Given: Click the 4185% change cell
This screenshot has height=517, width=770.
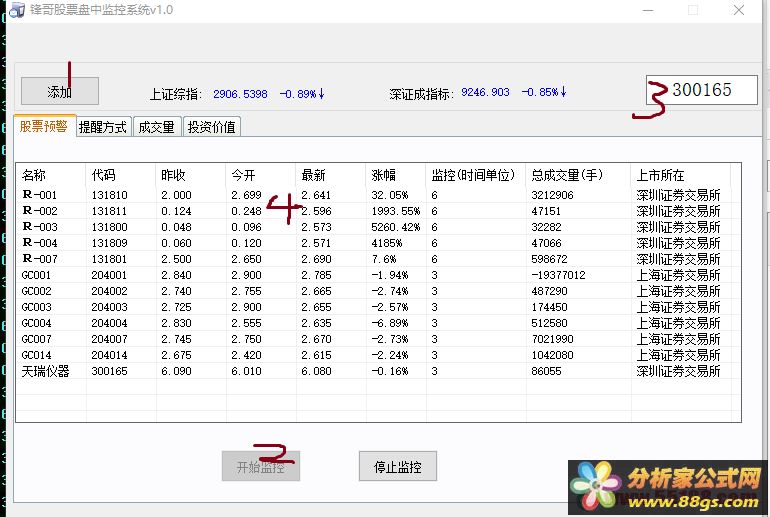Looking at the screenshot, I should [x=387, y=243].
